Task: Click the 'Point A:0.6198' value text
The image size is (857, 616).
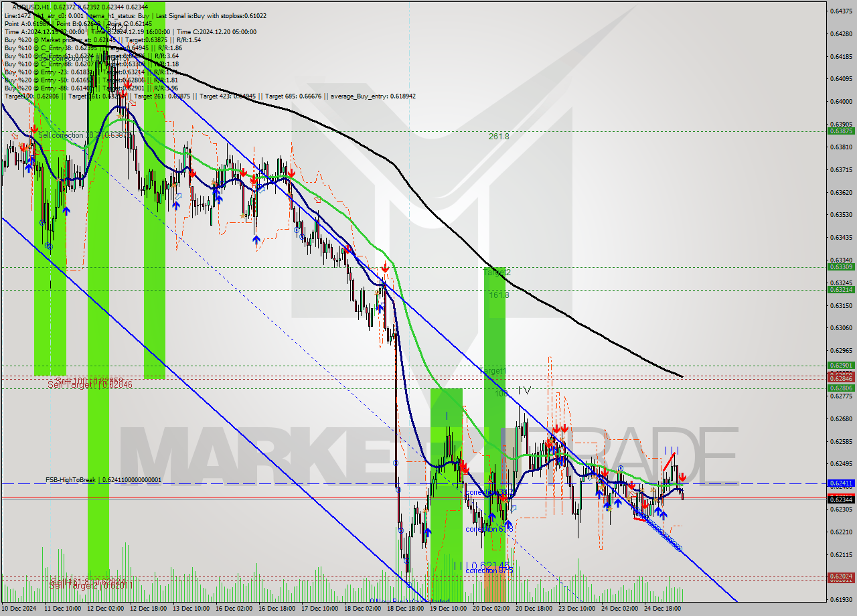Action: [x=26, y=23]
